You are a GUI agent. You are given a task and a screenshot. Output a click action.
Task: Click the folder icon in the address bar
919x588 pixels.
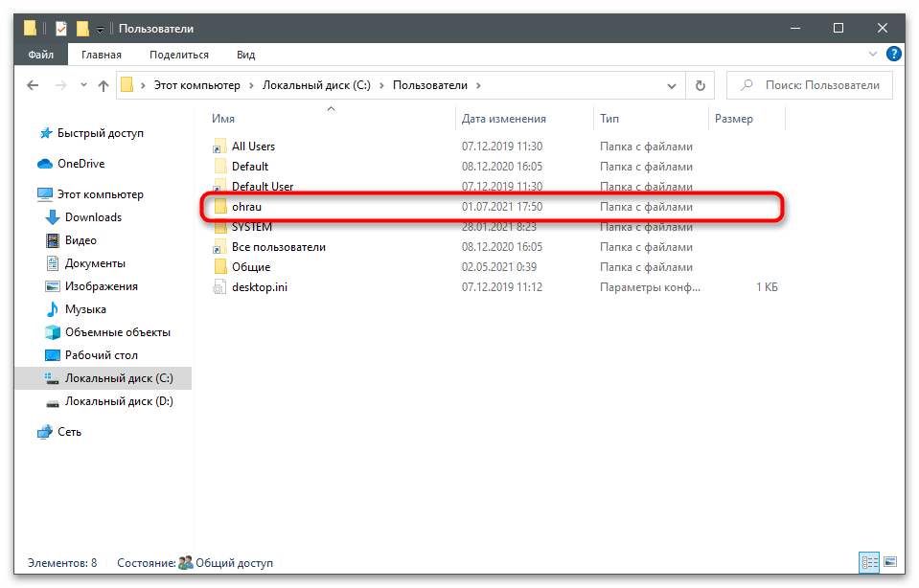[127, 85]
